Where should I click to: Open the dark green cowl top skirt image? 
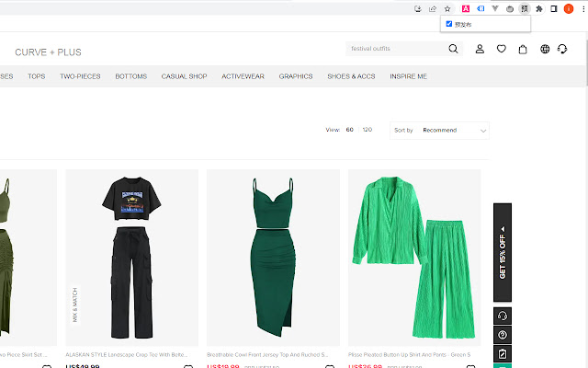pyautogui.click(x=274, y=258)
